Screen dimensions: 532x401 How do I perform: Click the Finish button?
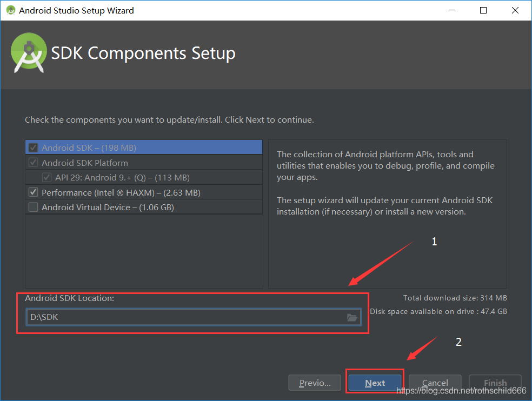point(495,383)
